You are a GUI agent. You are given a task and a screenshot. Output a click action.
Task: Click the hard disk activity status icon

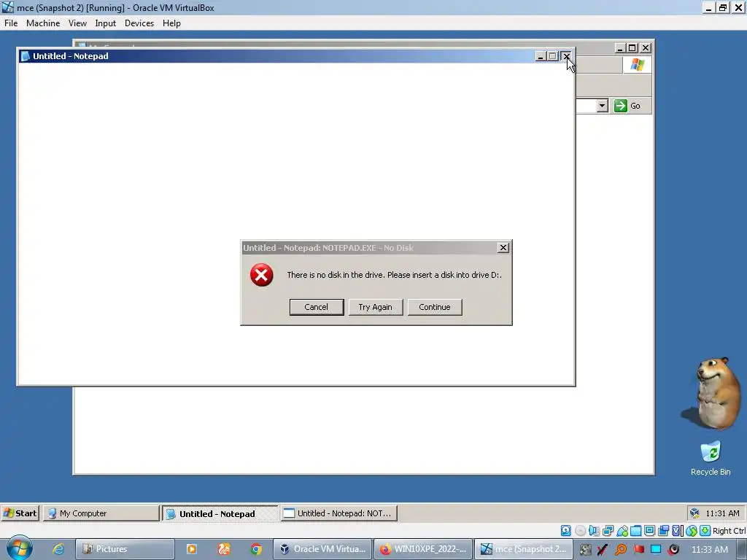(566, 531)
